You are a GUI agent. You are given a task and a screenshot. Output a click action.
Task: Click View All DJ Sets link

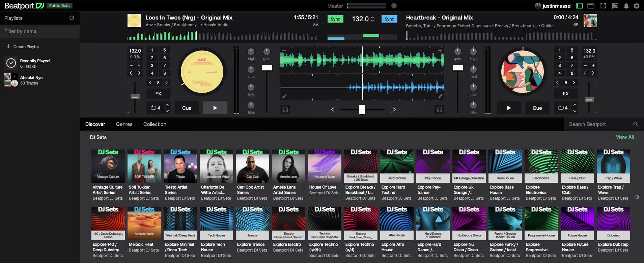point(625,137)
